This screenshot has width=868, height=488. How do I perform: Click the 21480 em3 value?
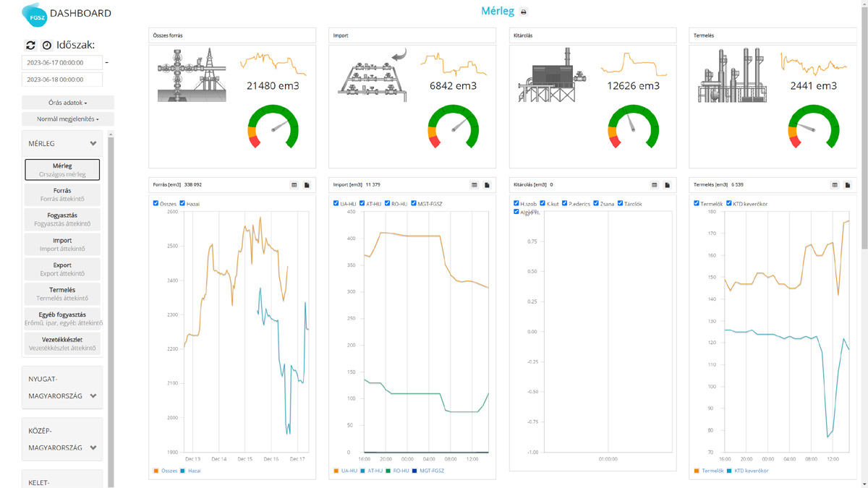pos(273,85)
